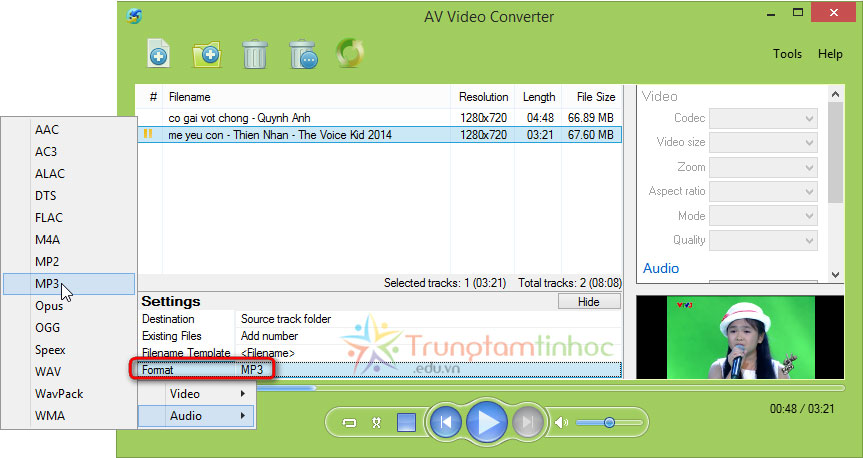The image size is (863, 458).
Task: Click the Filename column header
Action: pos(307,97)
